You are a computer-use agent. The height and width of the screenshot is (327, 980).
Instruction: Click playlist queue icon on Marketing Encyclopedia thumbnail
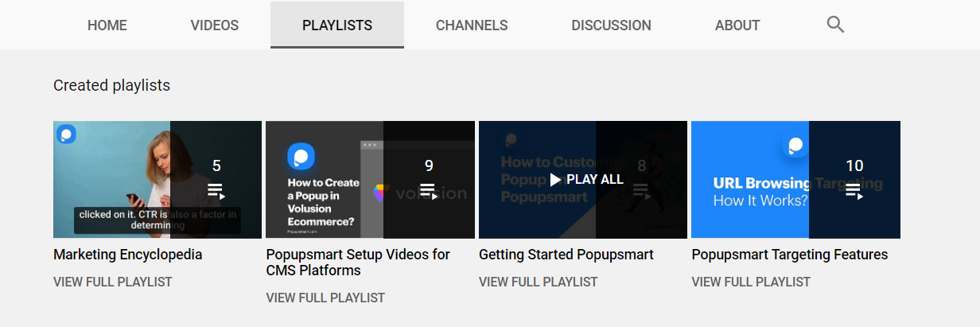click(216, 191)
